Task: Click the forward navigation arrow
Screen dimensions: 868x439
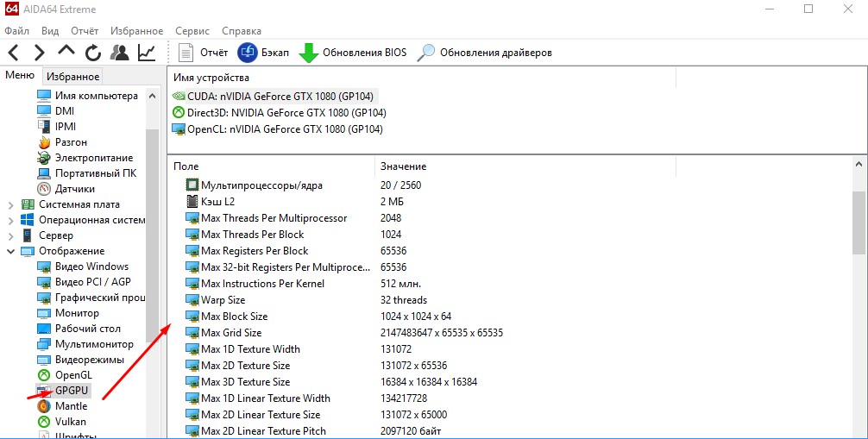Action: [x=39, y=53]
